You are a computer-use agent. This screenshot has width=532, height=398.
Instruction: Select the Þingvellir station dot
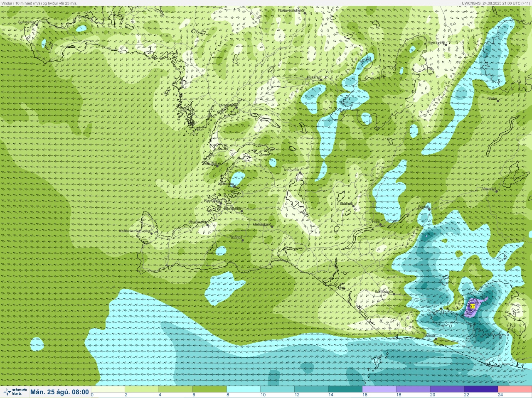(x=300, y=172)
